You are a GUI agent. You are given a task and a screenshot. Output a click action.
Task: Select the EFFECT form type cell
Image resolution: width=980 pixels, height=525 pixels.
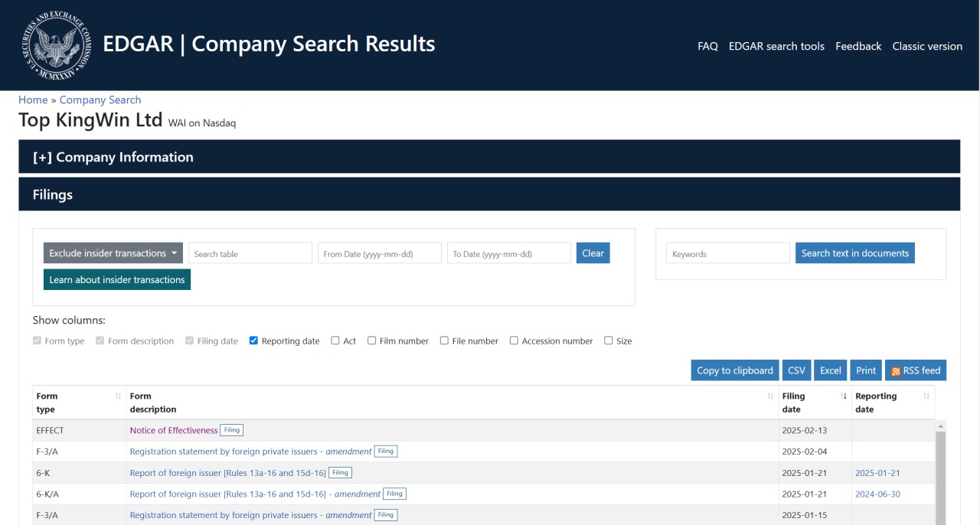(x=80, y=430)
